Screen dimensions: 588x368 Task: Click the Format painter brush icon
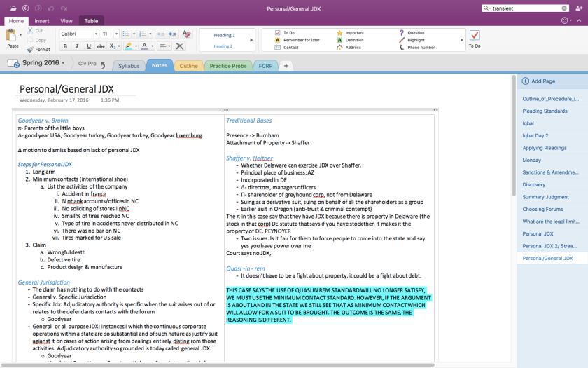coord(29,50)
